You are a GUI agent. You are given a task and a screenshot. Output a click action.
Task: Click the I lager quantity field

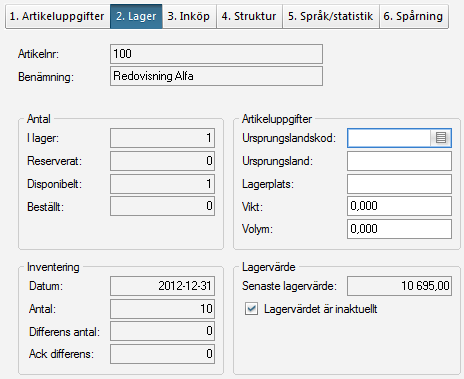click(162, 138)
